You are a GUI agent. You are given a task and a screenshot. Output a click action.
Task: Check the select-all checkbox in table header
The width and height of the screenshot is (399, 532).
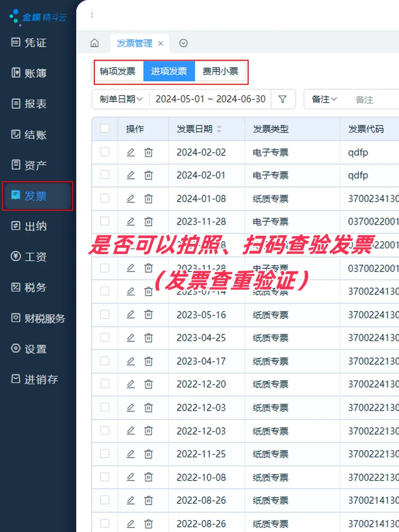pos(105,129)
